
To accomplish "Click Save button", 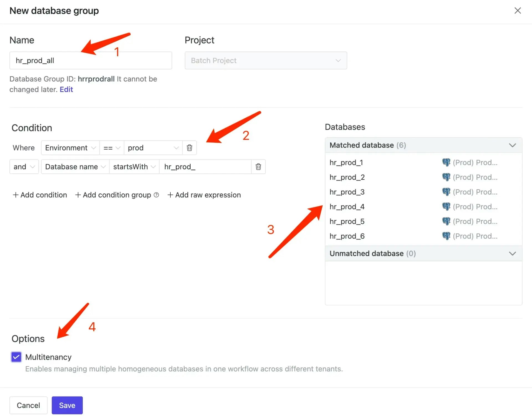I will coord(67,405).
